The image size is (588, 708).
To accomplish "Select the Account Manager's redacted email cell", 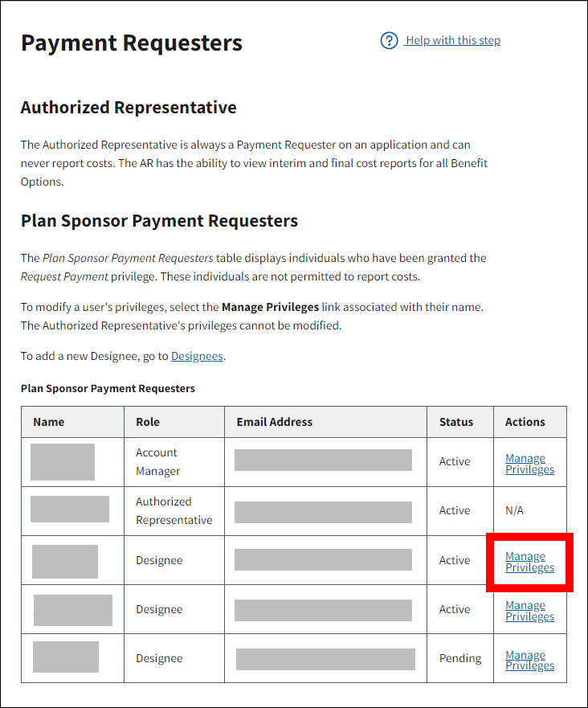I will tap(323, 460).
